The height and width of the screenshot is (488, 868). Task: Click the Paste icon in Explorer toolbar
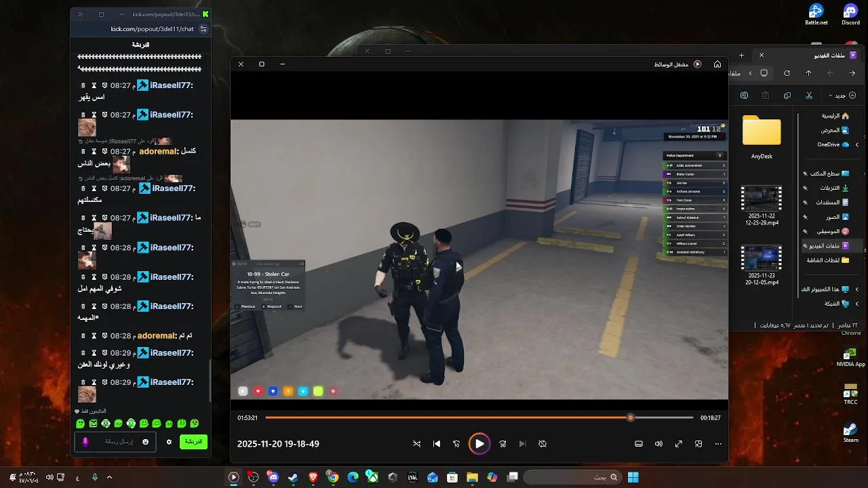coord(766,96)
